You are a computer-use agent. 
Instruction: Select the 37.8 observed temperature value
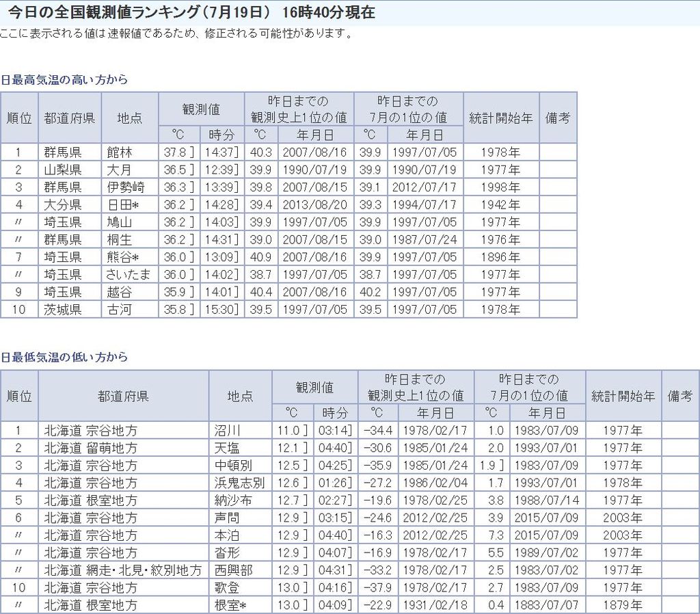pos(174,152)
